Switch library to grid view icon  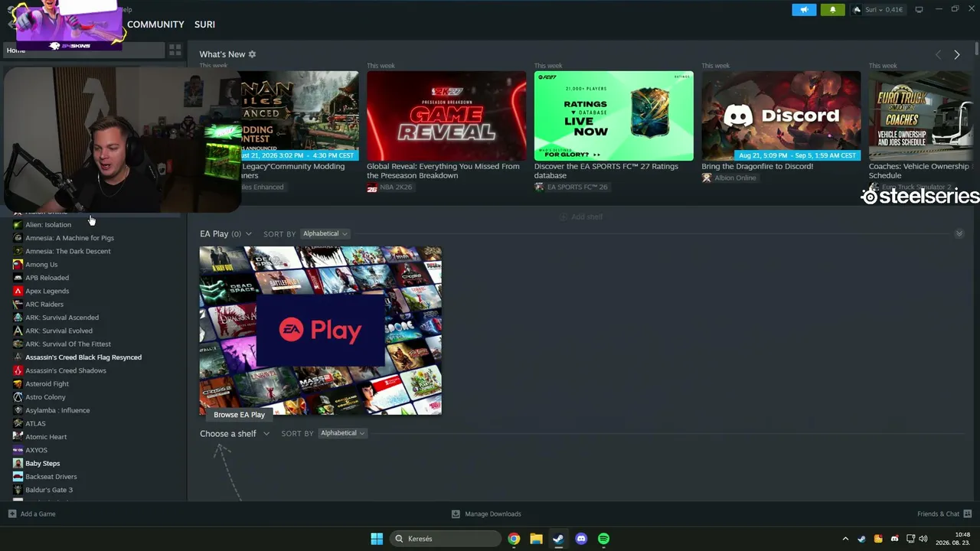[175, 51]
